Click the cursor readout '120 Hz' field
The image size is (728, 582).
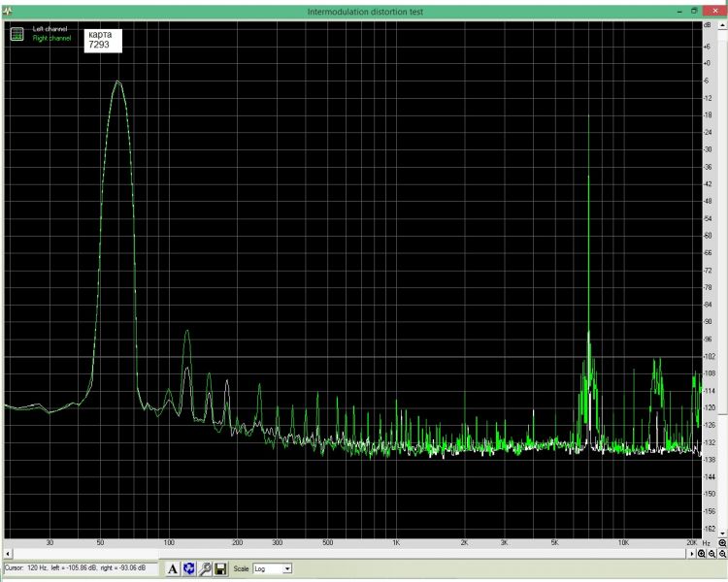(x=82, y=568)
